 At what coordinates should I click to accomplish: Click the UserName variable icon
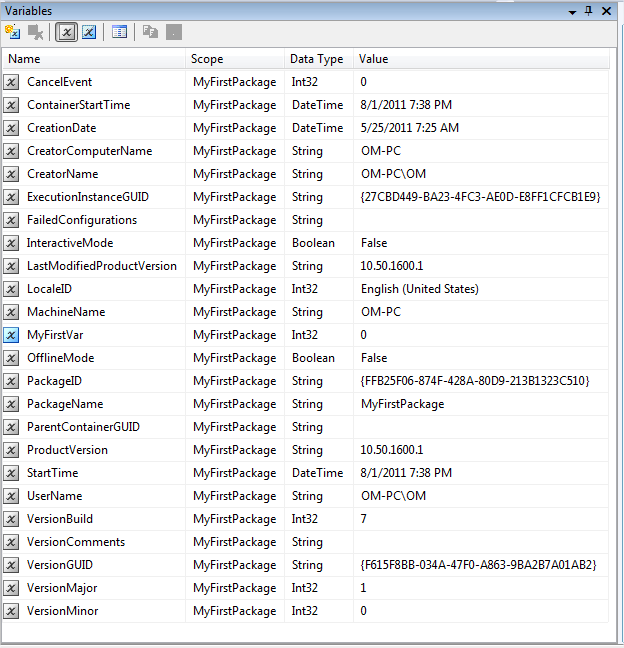(x=12, y=496)
